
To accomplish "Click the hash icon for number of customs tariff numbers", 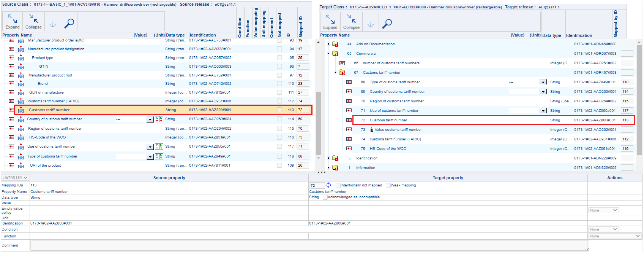I will coord(342,63).
